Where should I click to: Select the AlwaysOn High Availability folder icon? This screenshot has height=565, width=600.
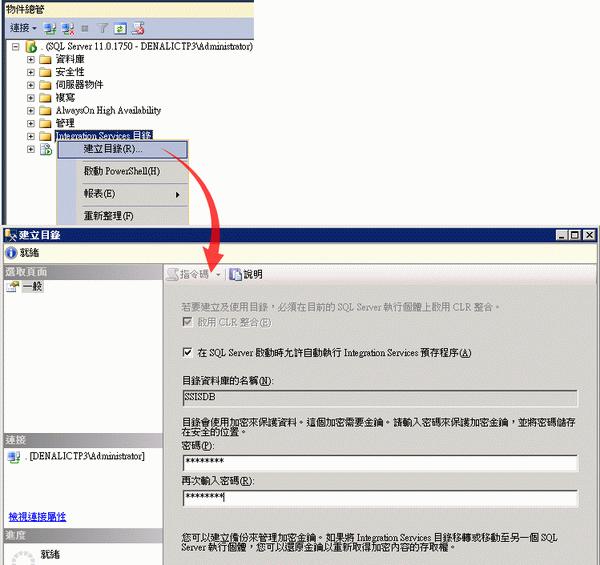pyautogui.click(x=45, y=111)
